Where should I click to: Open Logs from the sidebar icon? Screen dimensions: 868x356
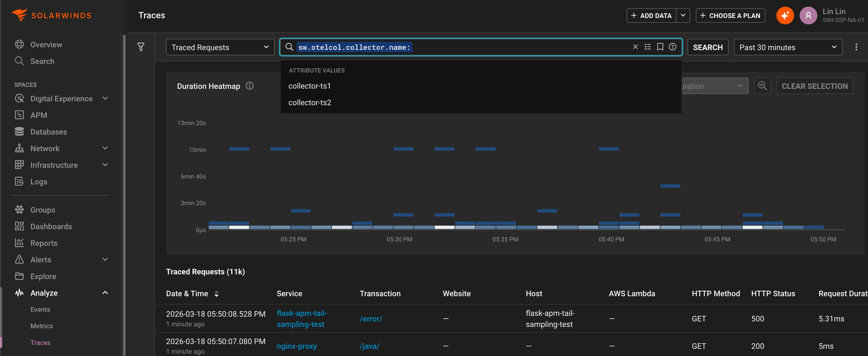coord(20,181)
